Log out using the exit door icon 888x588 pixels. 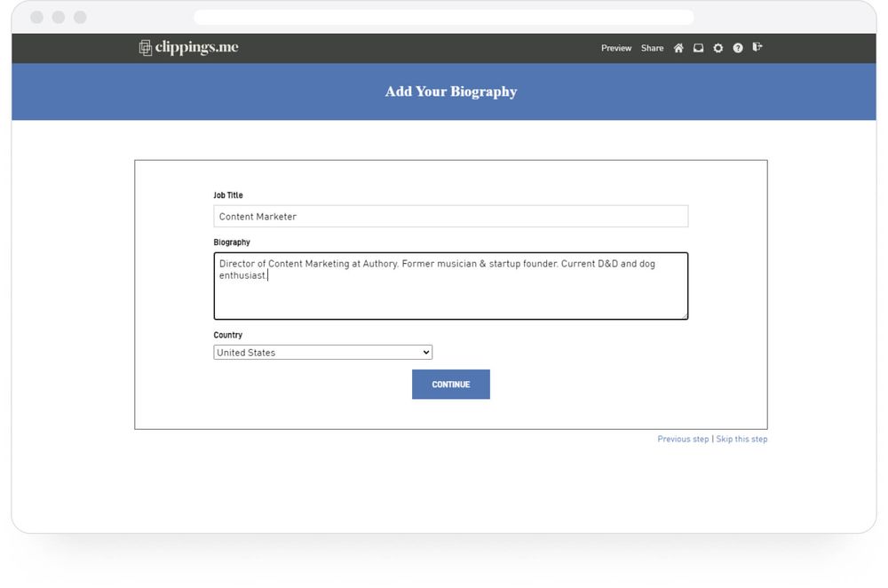tap(757, 48)
